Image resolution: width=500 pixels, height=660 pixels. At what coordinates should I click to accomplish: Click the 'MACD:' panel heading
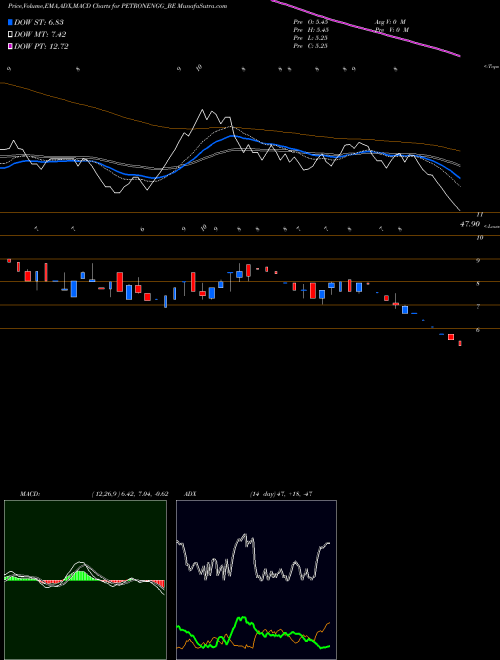point(30,494)
